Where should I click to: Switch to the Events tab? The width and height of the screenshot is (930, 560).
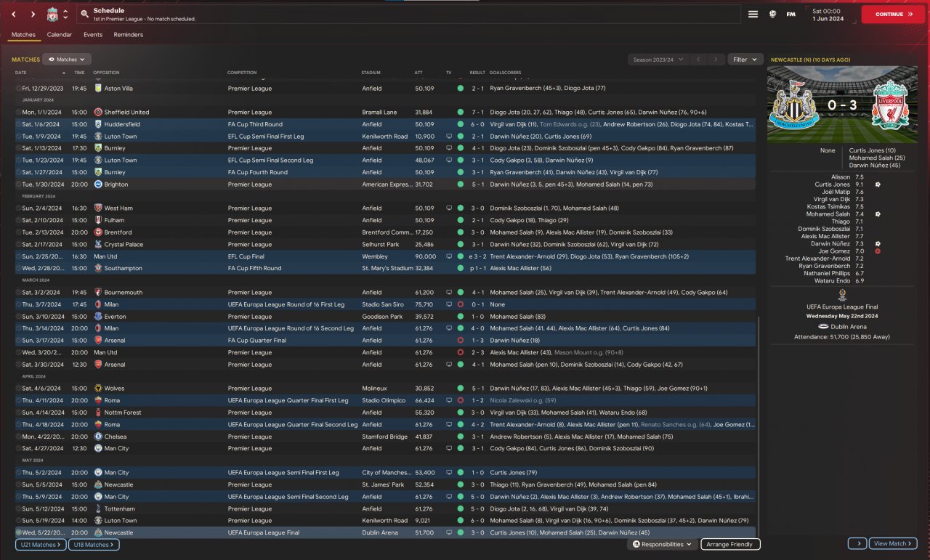point(93,35)
